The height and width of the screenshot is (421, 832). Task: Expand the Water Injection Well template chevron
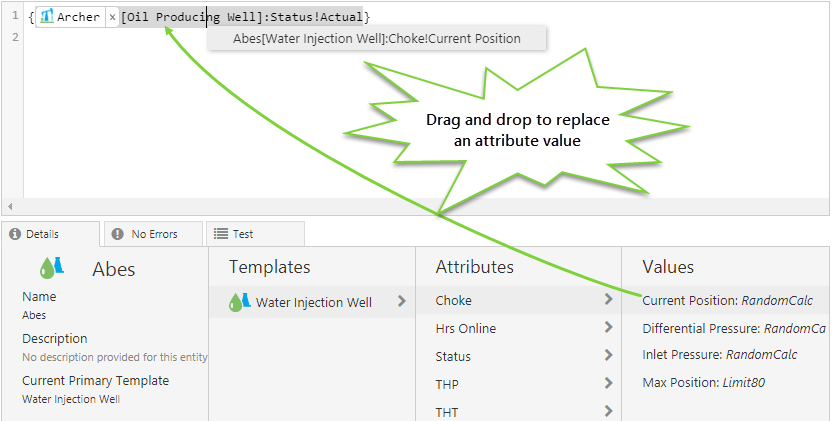point(402,301)
